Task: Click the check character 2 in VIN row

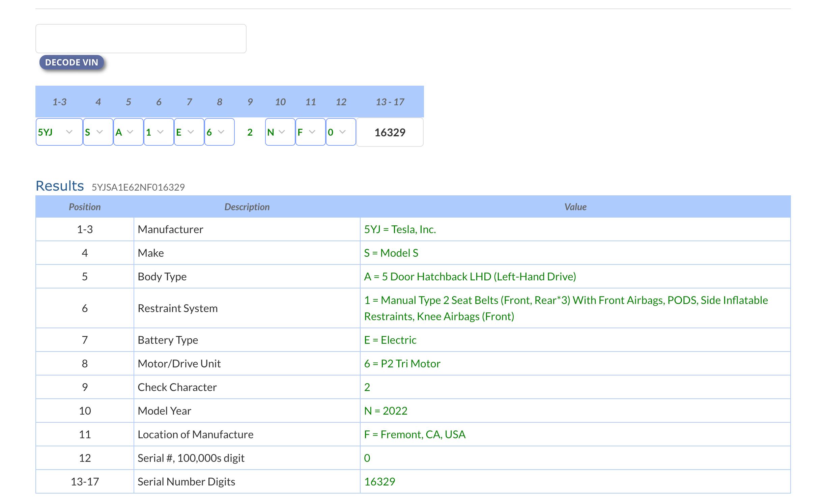Action: [250, 132]
